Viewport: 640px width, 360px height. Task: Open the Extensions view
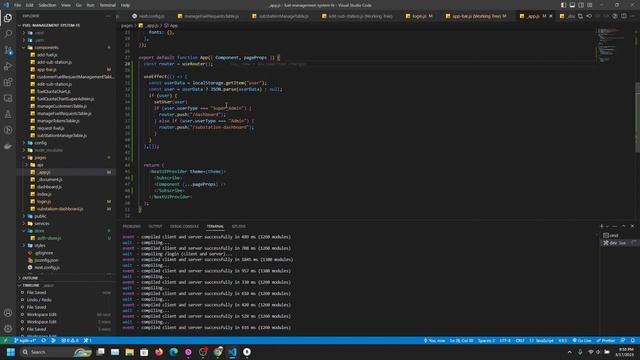(8, 82)
